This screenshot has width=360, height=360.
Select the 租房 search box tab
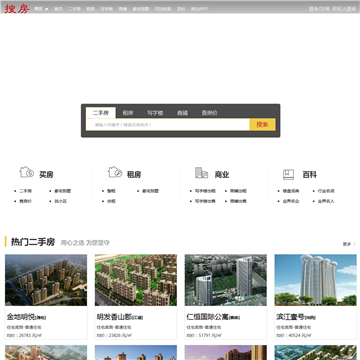pyautogui.click(x=128, y=113)
